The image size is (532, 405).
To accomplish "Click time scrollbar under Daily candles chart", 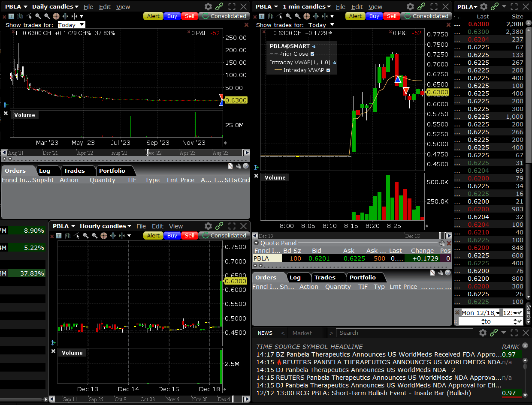I will coord(126,153).
